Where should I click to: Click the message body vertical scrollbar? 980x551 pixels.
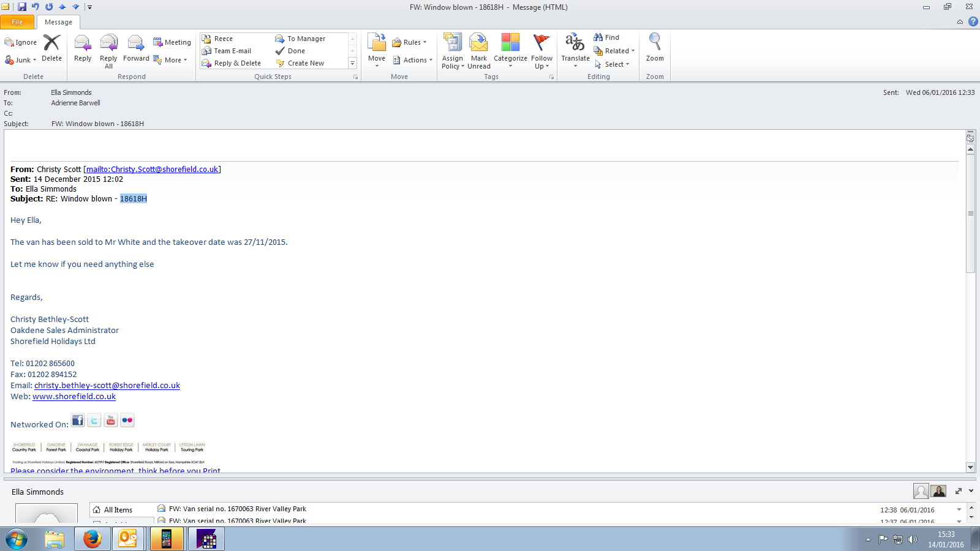coord(970,306)
